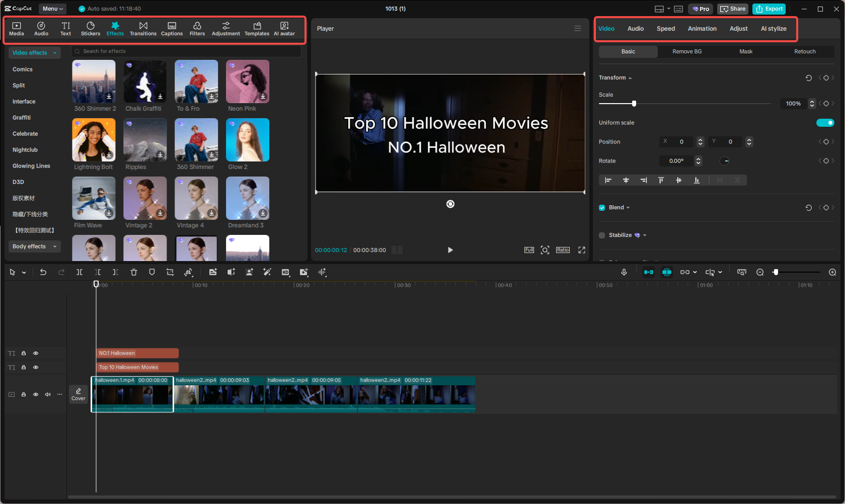
Task: Click the timeline zoom in magnifier
Action: pos(832,272)
